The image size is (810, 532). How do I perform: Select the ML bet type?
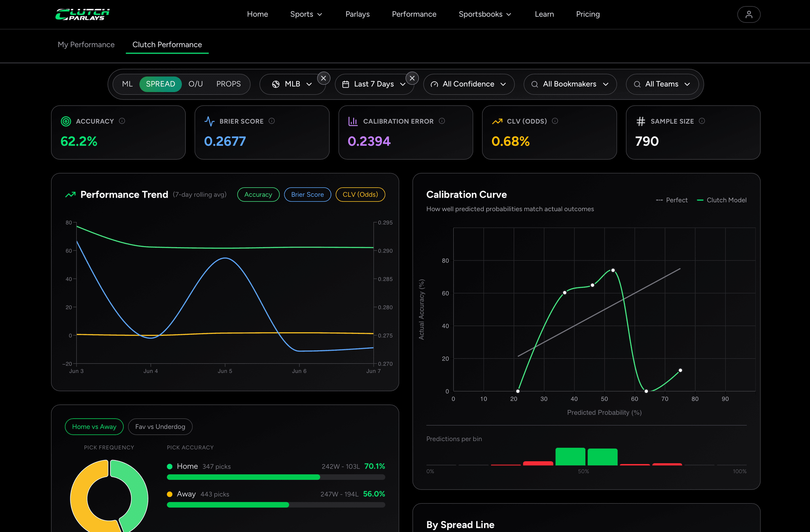127,84
